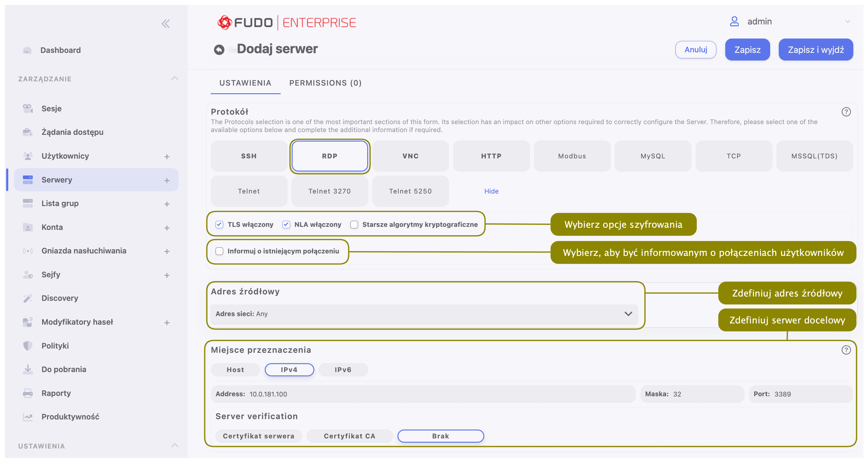Screen dimensions: 868x465
Task: Click the Polityki shield icon
Action: pyautogui.click(x=28, y=346)
